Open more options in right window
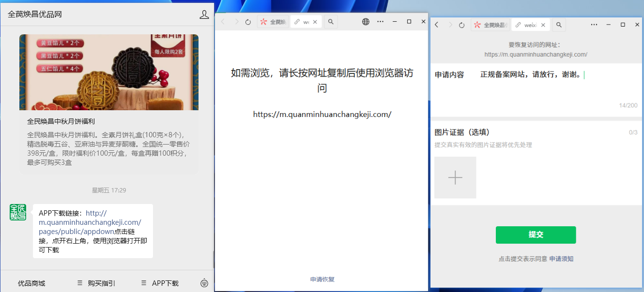This screenshot has height=292, width=644. [594, 25]
